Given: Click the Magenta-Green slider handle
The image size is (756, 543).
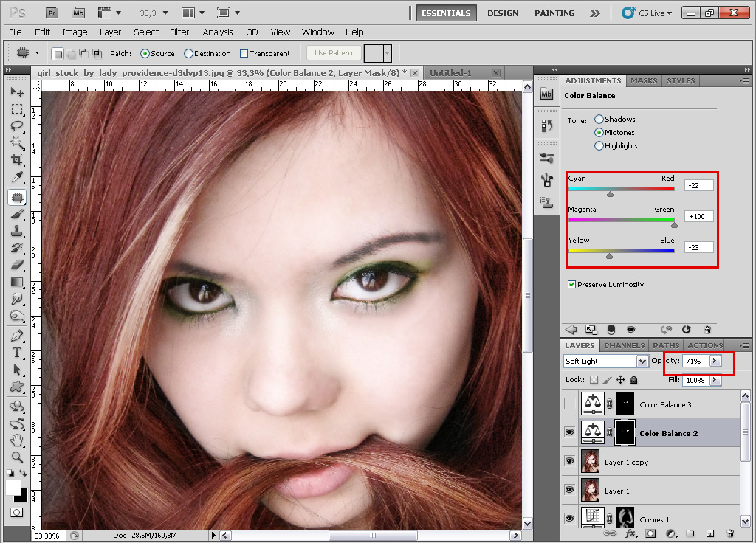Looking at the screenshot, I should pos(674,225).
